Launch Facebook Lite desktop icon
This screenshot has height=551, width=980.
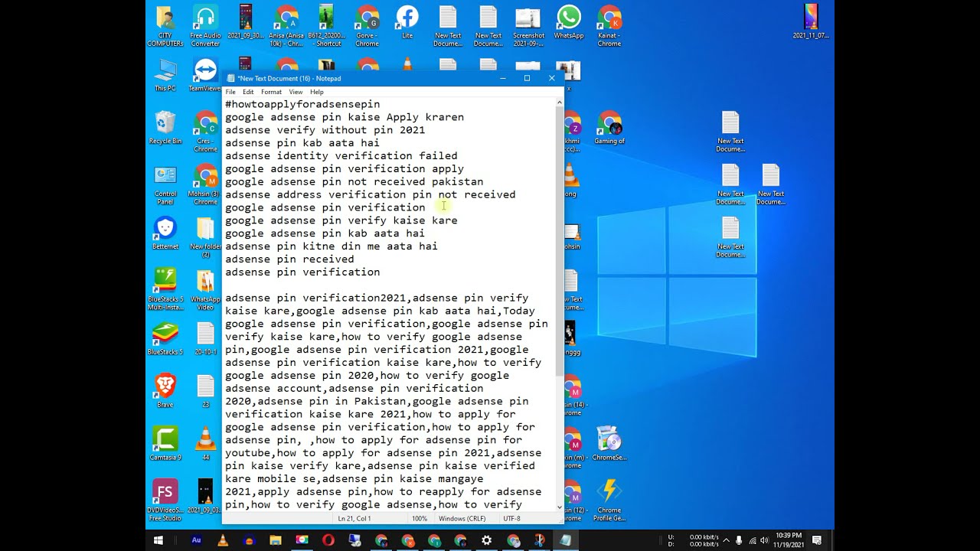coord(407,22)
